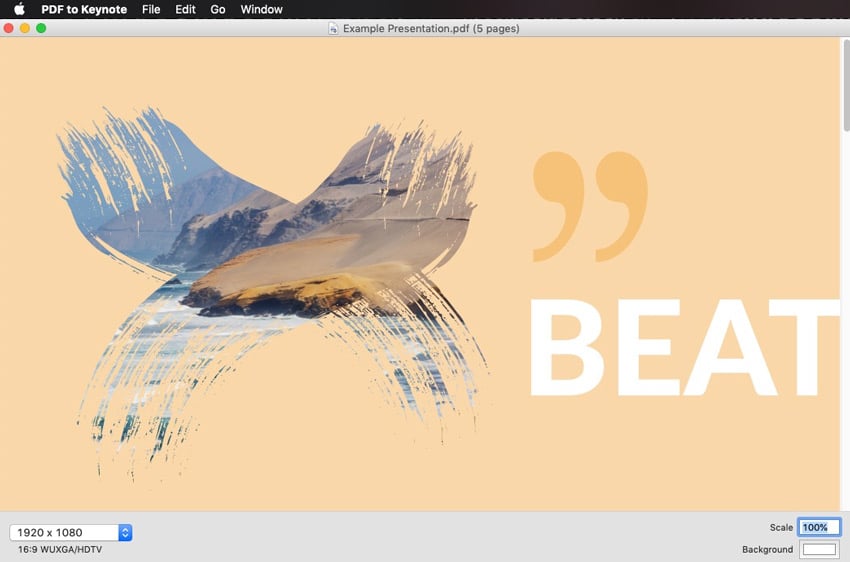850x562 pixels.
Task: Click the Example Presentation.pdf window title
Action: (x=430, y=29)
